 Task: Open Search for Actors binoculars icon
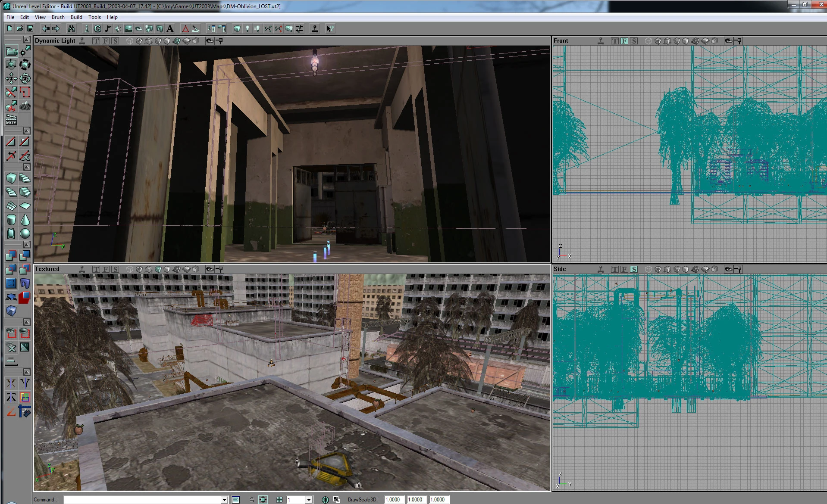[71, 29]
